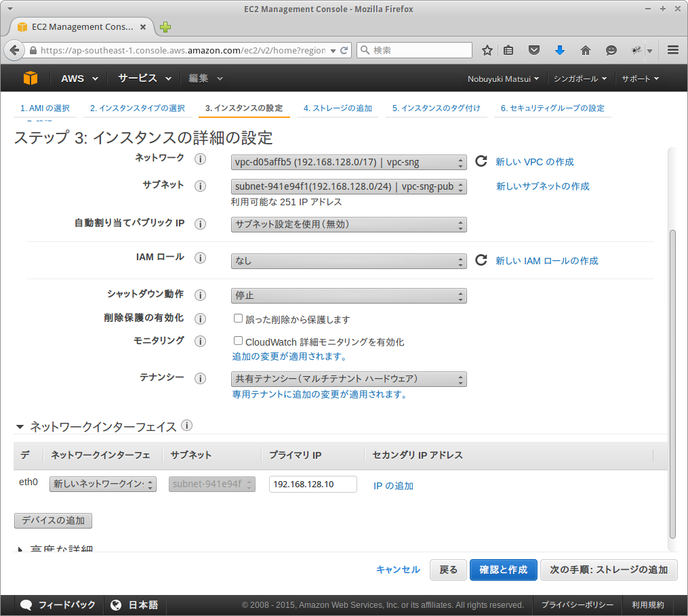Open the テナンシー dropdown
The width and height of the screenshot is (688, 616).
pyautogui.click(x=348, y=379)
